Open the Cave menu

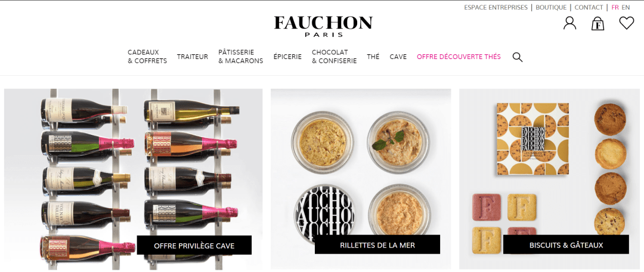coord(398,57)
